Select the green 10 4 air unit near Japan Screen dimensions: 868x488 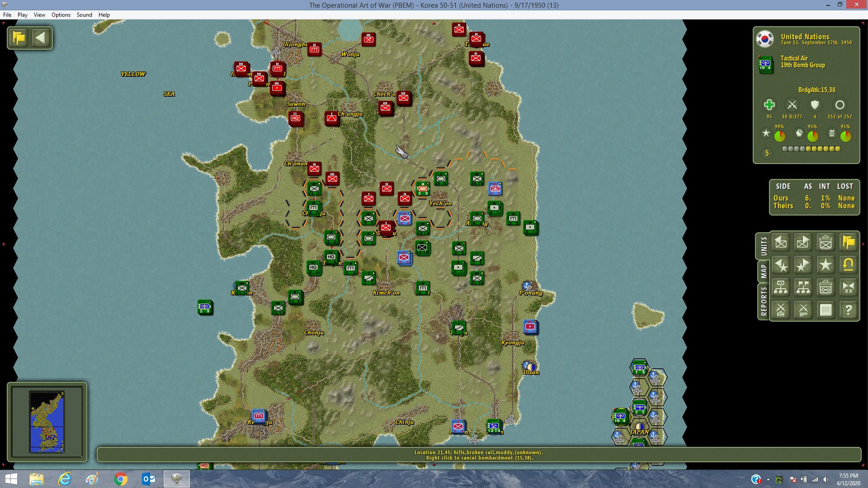coord(620,417)
